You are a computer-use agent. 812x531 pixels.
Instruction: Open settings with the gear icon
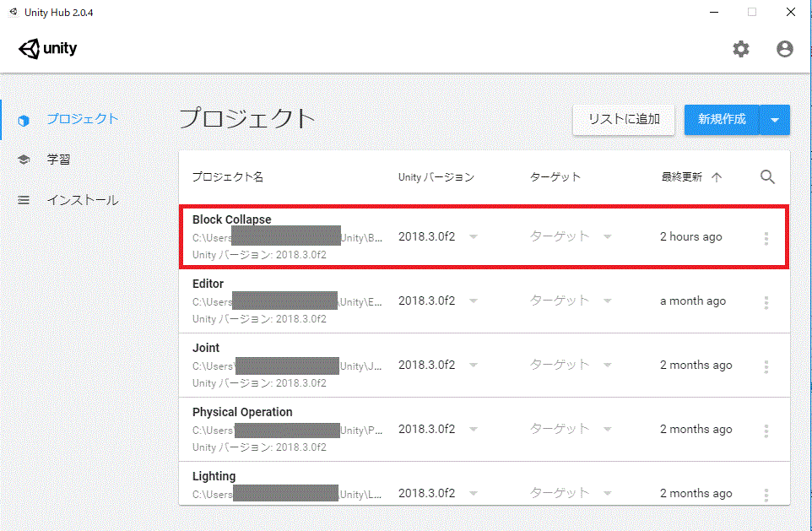click(x=740, y=49)
